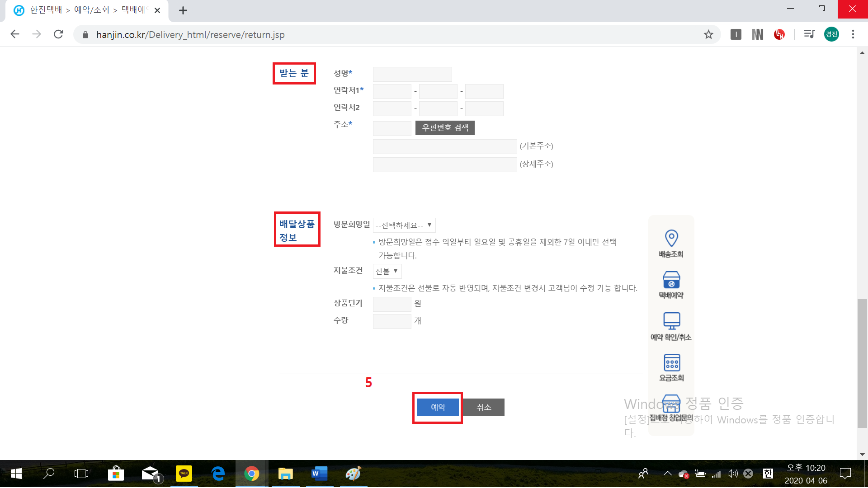Viewport: 868px width, 488px height.
Task: Click 예약 확인/취소 monitor icon
Action: [671, 321]
